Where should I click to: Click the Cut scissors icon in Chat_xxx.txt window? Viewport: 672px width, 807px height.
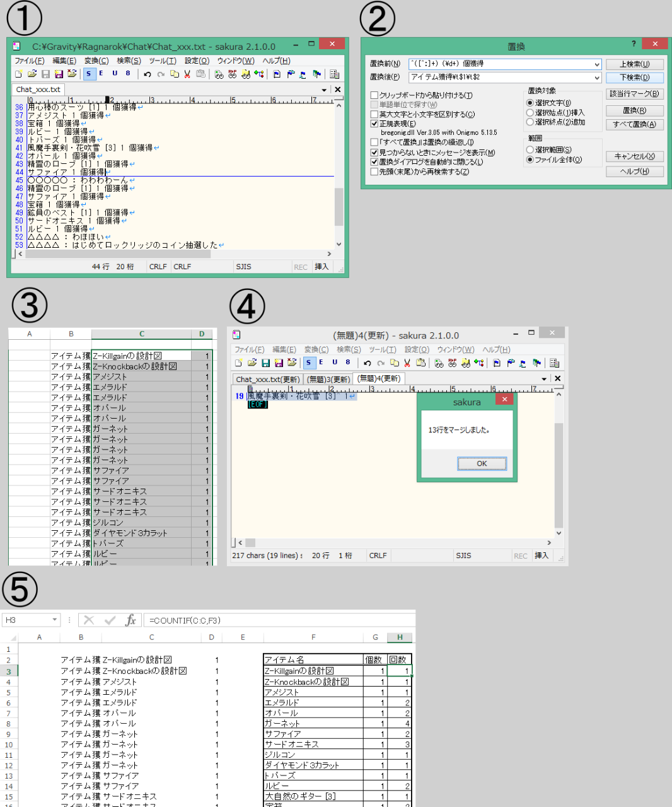[x=187, y=74]
